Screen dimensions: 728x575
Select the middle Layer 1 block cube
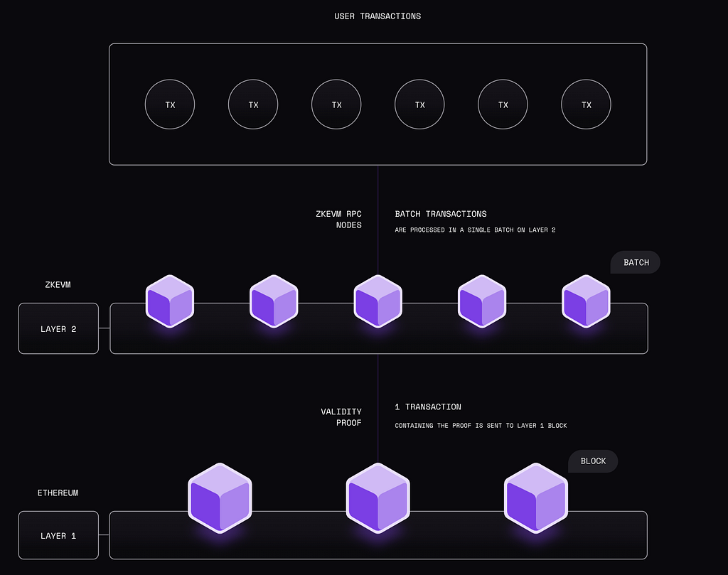pos(378,498)
